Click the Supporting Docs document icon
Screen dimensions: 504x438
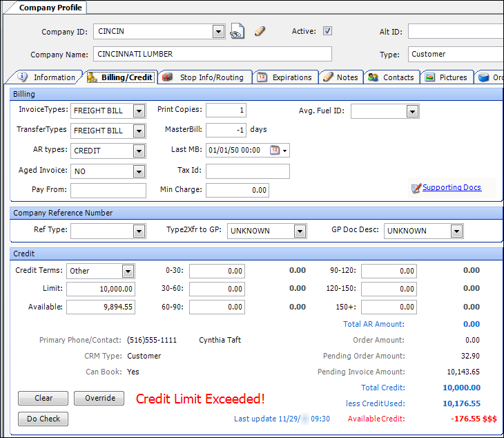coord(416,188)
